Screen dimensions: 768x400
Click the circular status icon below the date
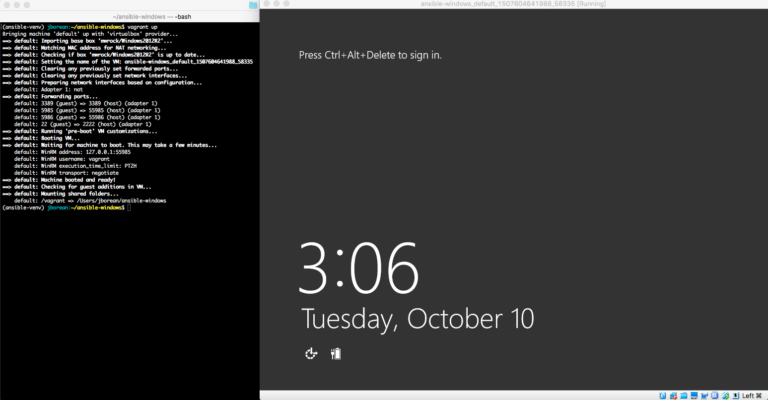311,353
